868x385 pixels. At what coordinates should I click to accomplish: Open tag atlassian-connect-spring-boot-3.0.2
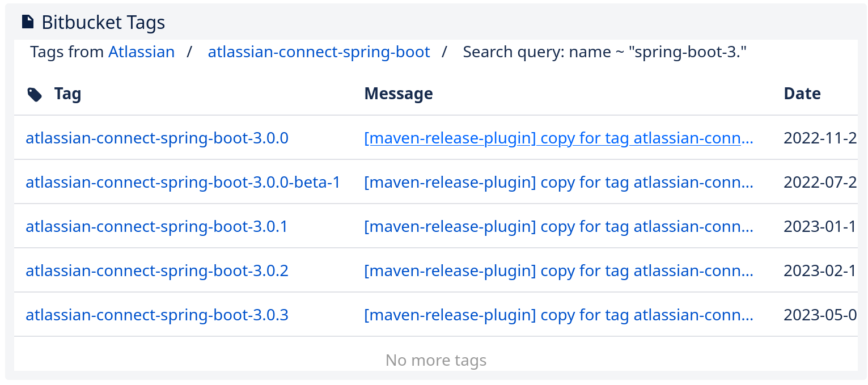(157, 270)
